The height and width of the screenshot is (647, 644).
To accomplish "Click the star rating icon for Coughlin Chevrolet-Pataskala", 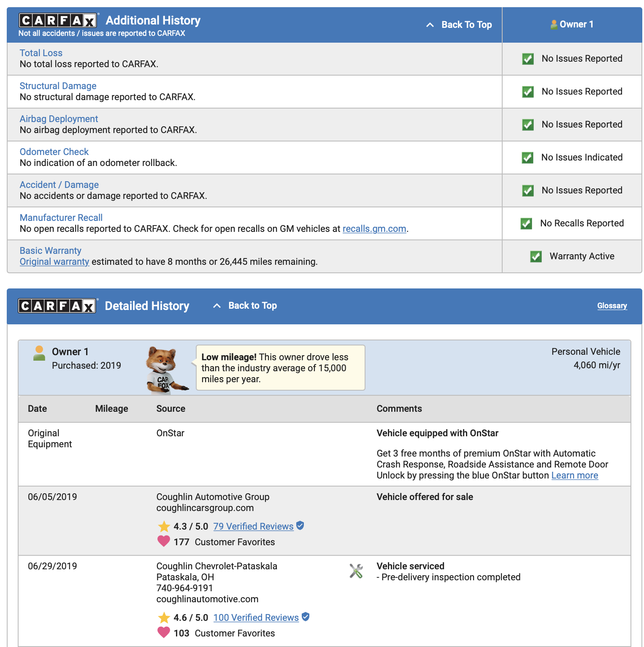I will (164, 618).
